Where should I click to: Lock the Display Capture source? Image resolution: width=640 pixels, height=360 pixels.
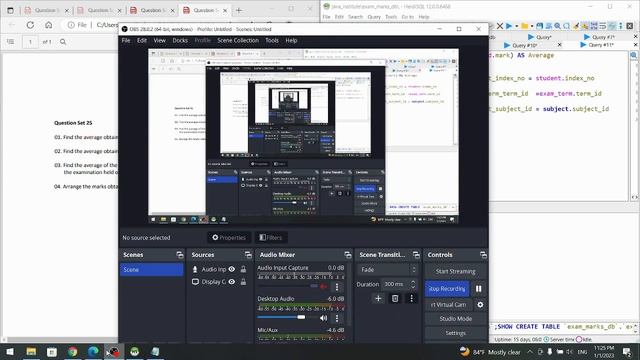click(243, 282)
